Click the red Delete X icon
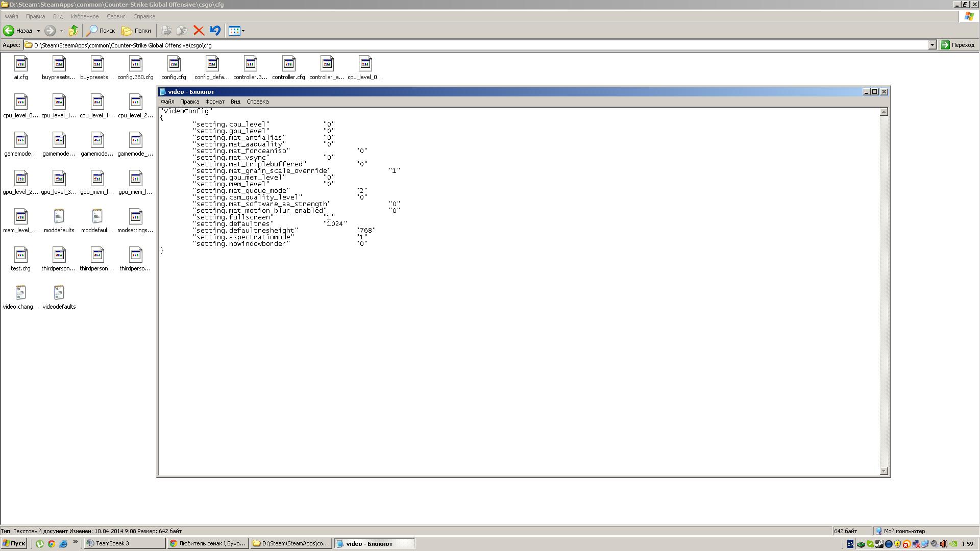The width and height of the screenshot is (980, 551). [x=199, y=31]
